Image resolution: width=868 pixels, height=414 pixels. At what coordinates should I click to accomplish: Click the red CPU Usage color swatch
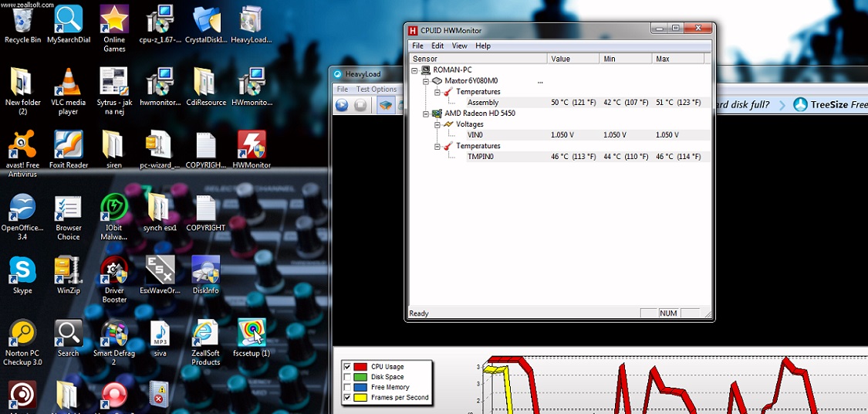click(x=360, y=367)
